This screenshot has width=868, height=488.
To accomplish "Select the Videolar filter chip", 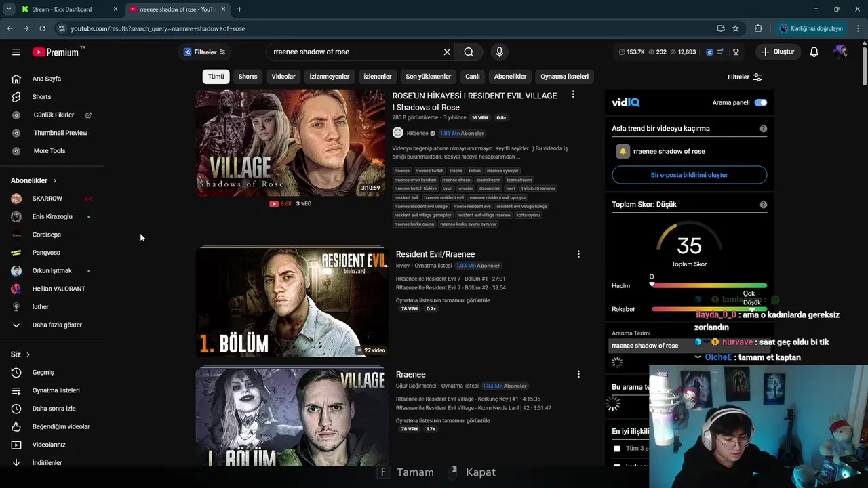I will 283,77.
